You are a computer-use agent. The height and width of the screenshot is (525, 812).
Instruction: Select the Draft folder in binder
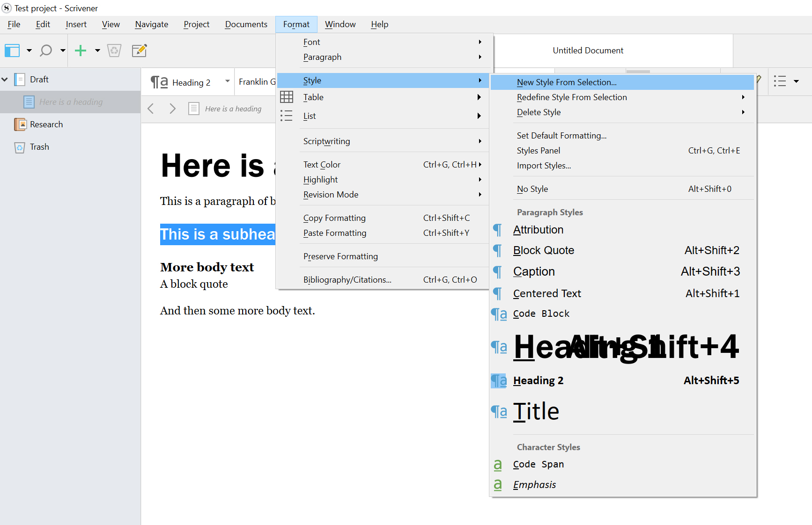pos(70,80)
